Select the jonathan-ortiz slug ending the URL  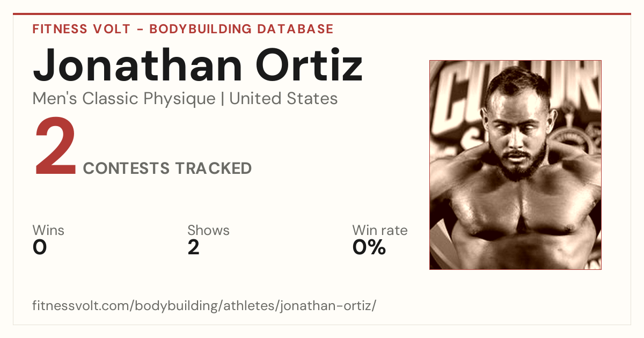(x=327, y=306)
